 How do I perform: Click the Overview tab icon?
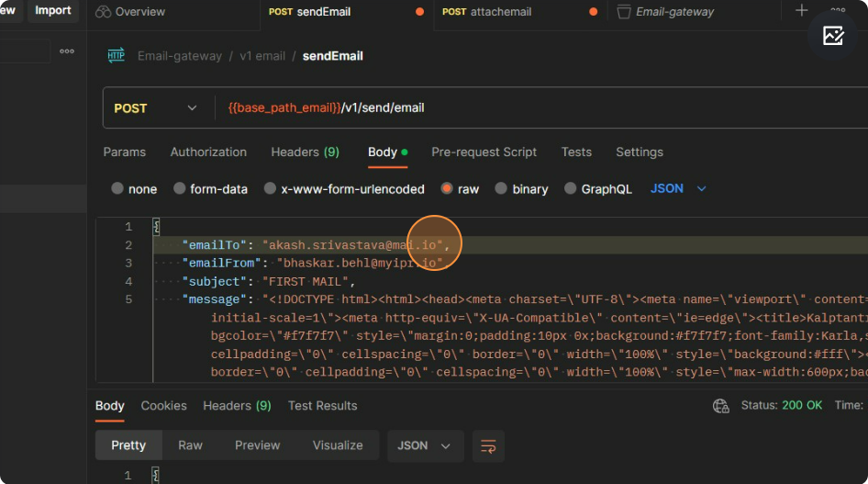pos(103,12)
